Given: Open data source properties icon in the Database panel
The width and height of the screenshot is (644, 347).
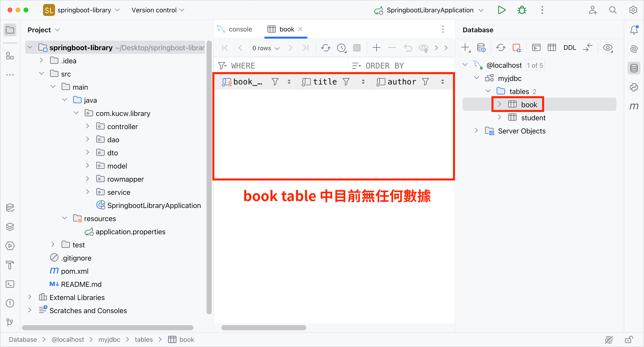Looking at the screenshot, I should (481, 47).
